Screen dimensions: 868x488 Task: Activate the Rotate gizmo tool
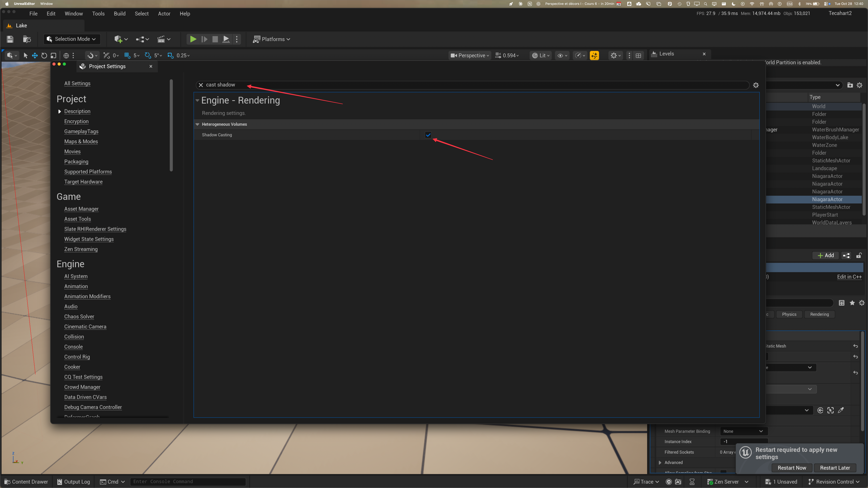point(44,56)
